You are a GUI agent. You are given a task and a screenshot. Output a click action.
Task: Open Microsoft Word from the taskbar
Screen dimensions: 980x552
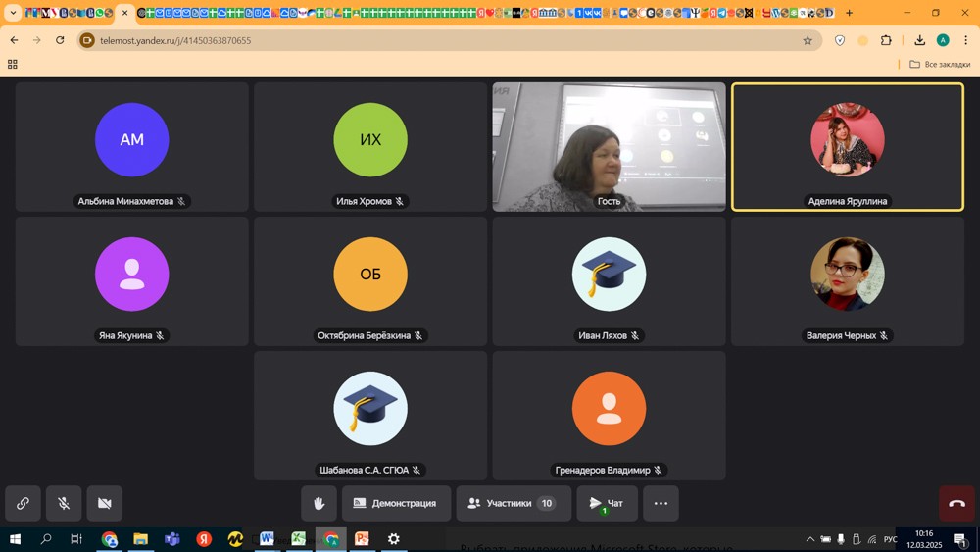coord(267,539)
